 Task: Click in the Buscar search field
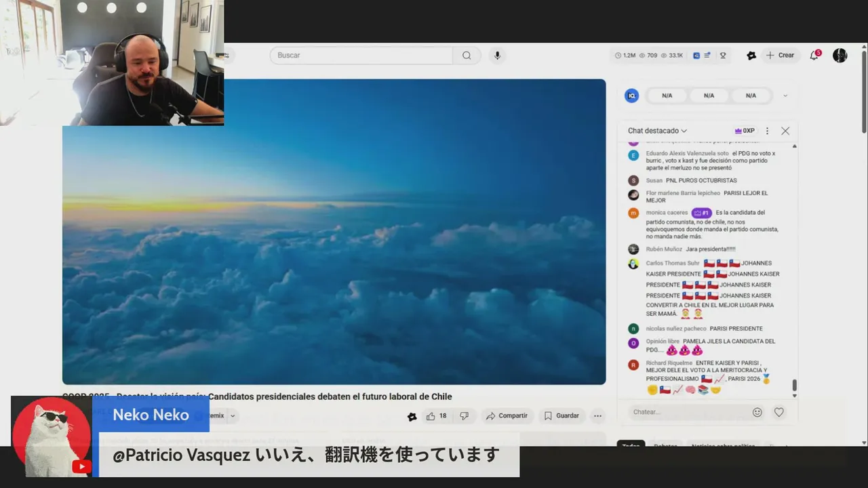click(361, 56)
